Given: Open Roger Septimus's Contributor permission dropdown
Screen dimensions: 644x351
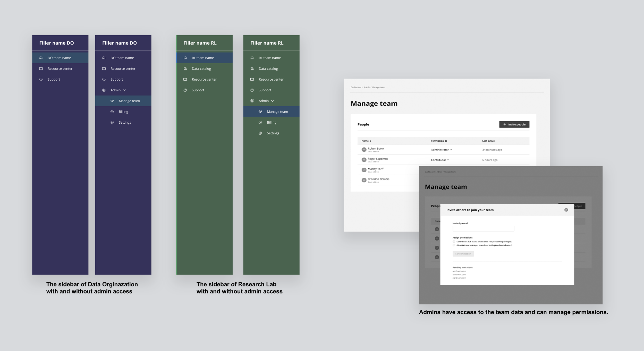Looking at the screenshot, I should 440,160.
